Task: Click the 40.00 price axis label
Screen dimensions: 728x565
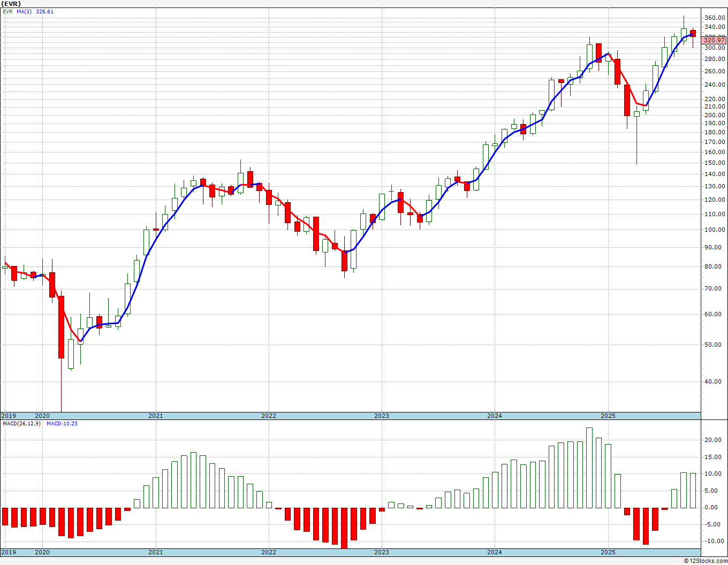Action: click(x=715, y=381)
